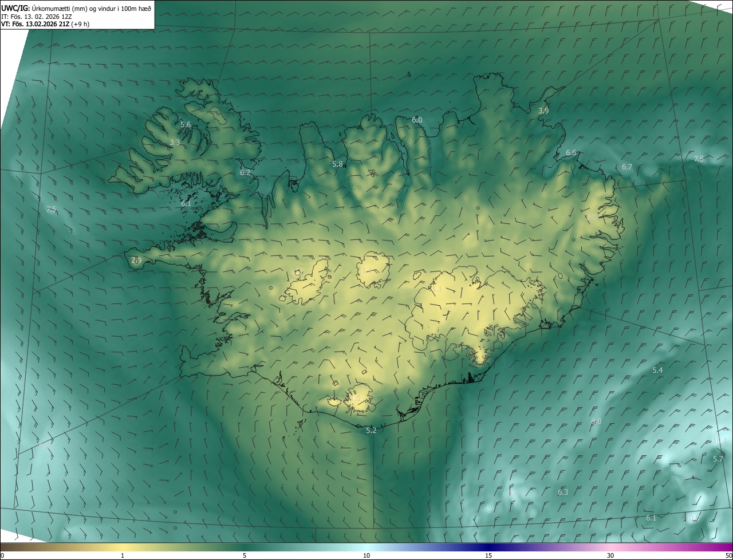
Task: Click the colorbar tick label '1'
Action: (123, 555)
